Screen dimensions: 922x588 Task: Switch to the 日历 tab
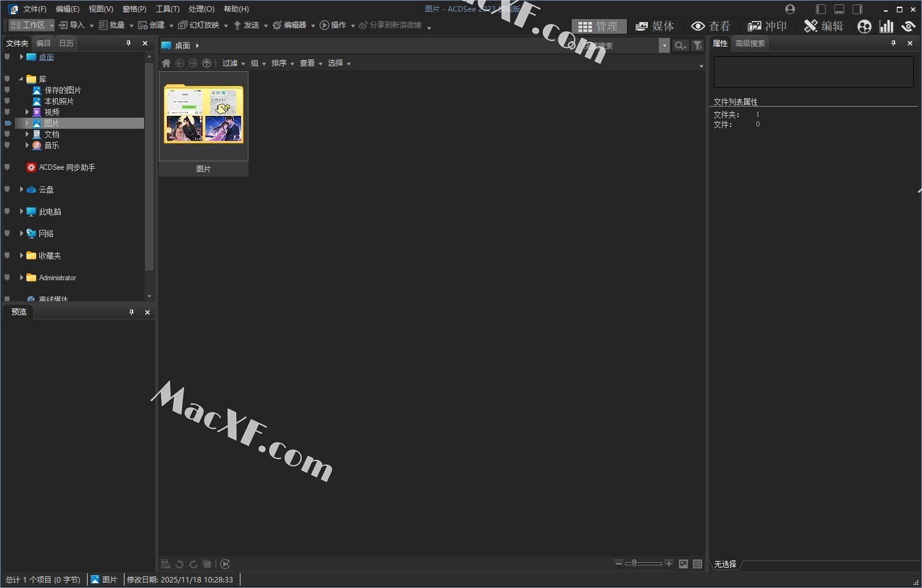point(66,44)
